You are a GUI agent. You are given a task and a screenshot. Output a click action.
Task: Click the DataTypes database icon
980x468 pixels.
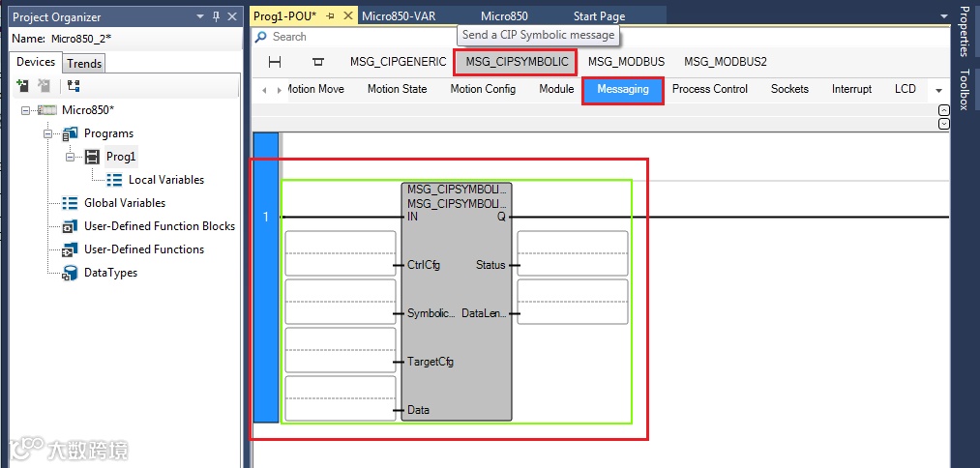(x=70, y=273)
